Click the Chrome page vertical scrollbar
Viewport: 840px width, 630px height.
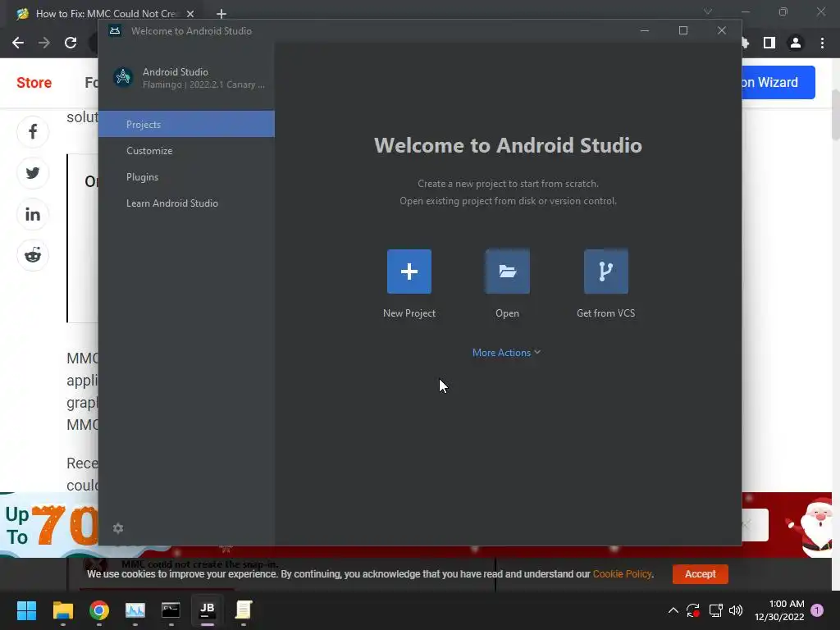pos(835,115)
